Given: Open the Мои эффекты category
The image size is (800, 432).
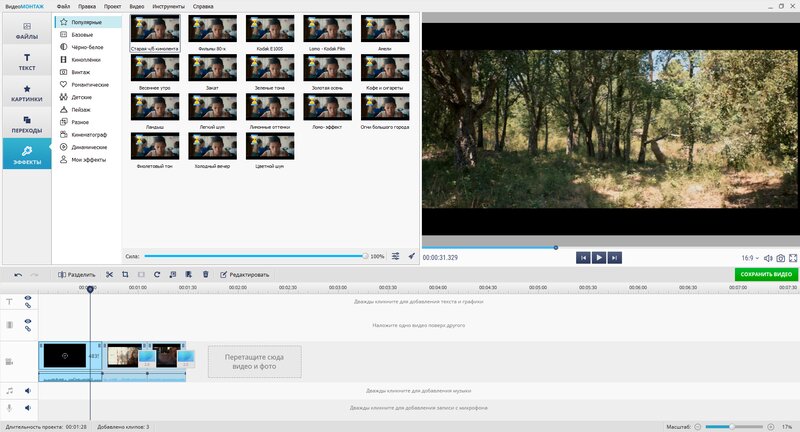Looking at the screenshot, I should (88, 160).
